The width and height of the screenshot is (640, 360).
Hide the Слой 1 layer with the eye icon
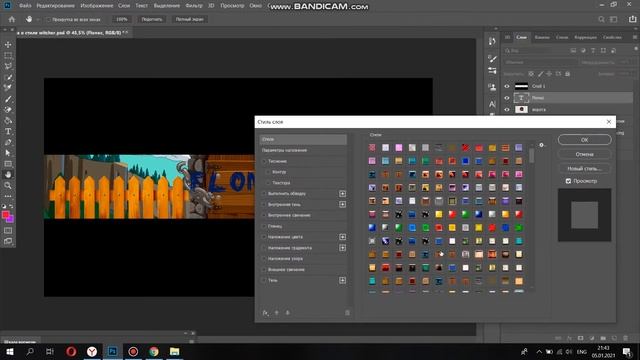click(507, 86)
